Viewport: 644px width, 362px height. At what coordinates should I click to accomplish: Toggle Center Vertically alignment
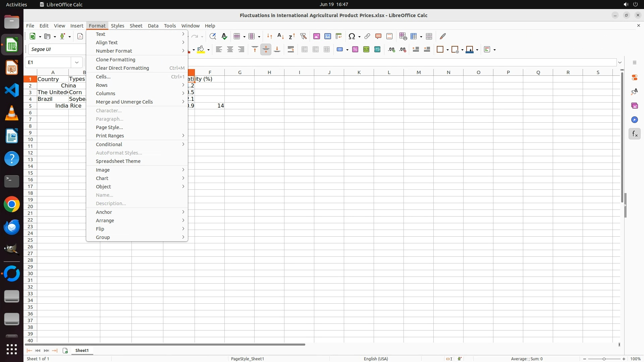[266, 50]
